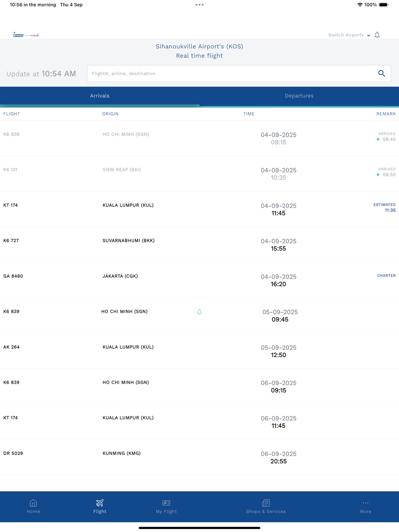Screen dimensions: 399x532
Task: Open the iPad multitasking three dots
Action: [x=199, y=5]
